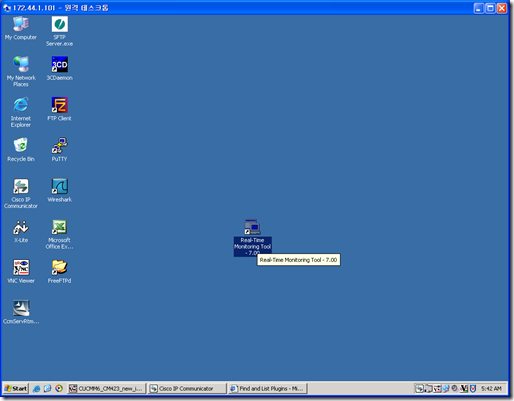This screenshot has height=401, width=514.
Task: Open the My Computer desktop icon
Action: click(x=21, y=28)
